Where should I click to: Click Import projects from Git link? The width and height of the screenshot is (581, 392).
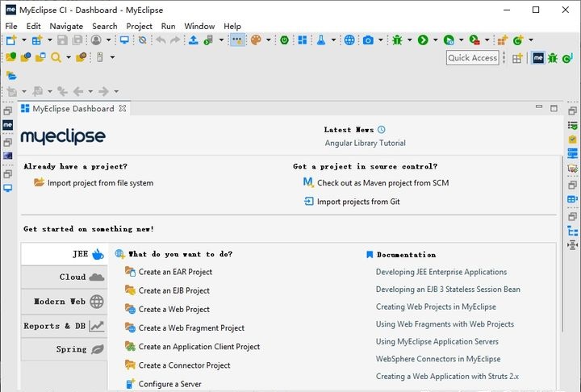(x=358, y=202)
